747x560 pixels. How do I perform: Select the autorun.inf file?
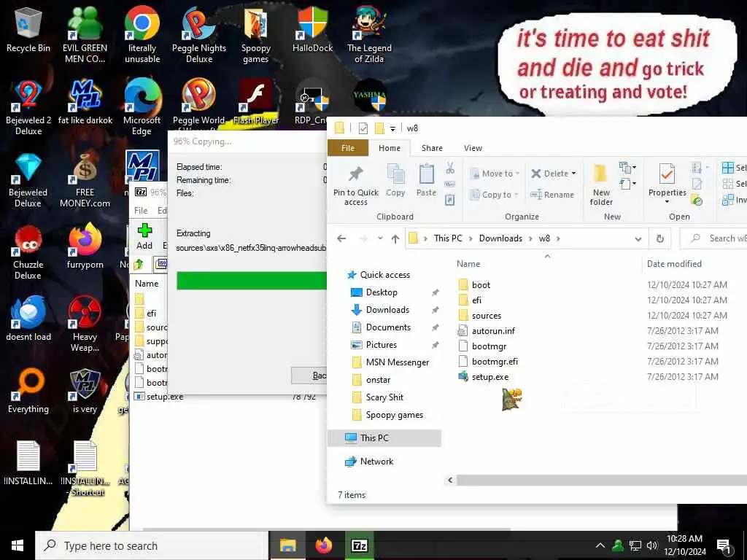pyautogui.click(x=493, y=330)
